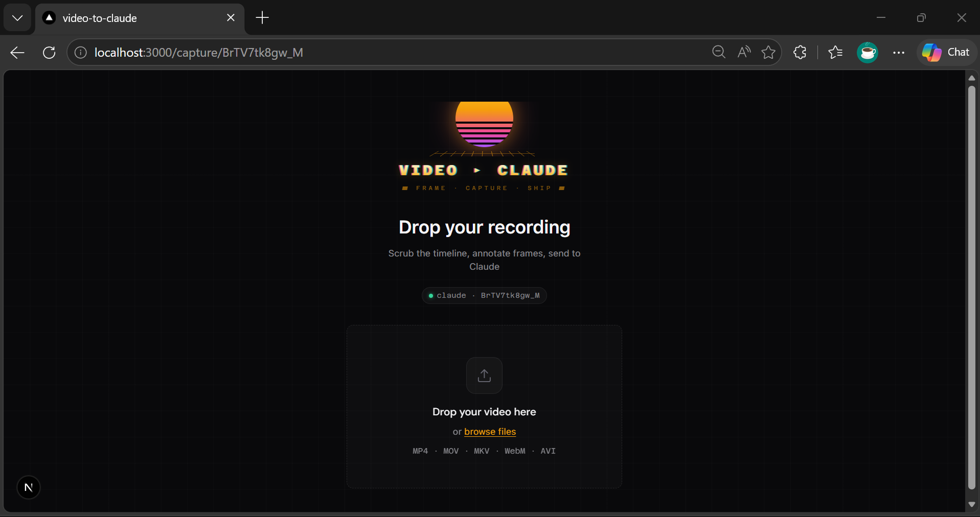The width and height of the screenshot is (980, 517).
Task: Minimize the browser window
Action: [881, 18]
